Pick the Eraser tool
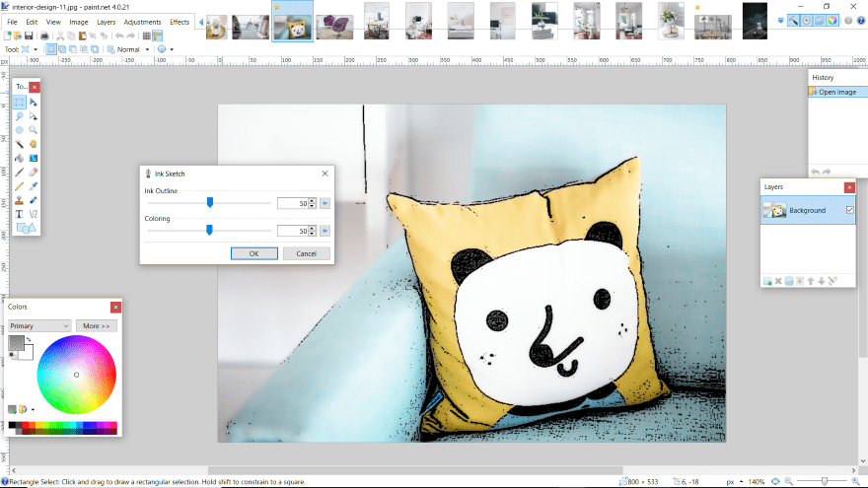 [x=34, y=172]
